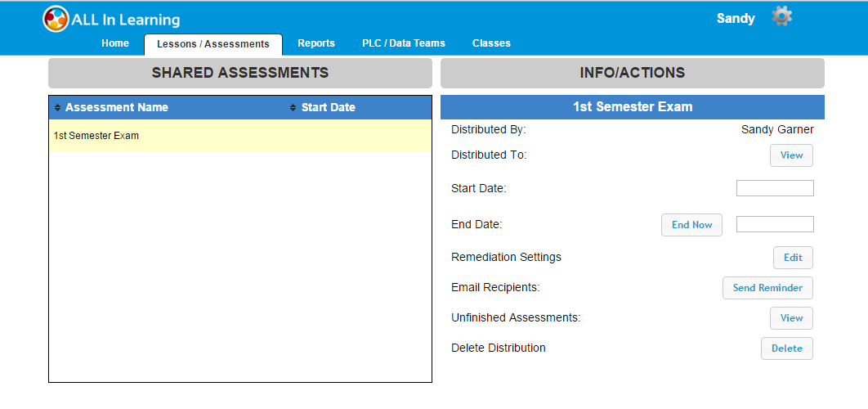This screenshot has height=409, width=868.
Task: Open the Classes tab
Action: pos(491,43)
